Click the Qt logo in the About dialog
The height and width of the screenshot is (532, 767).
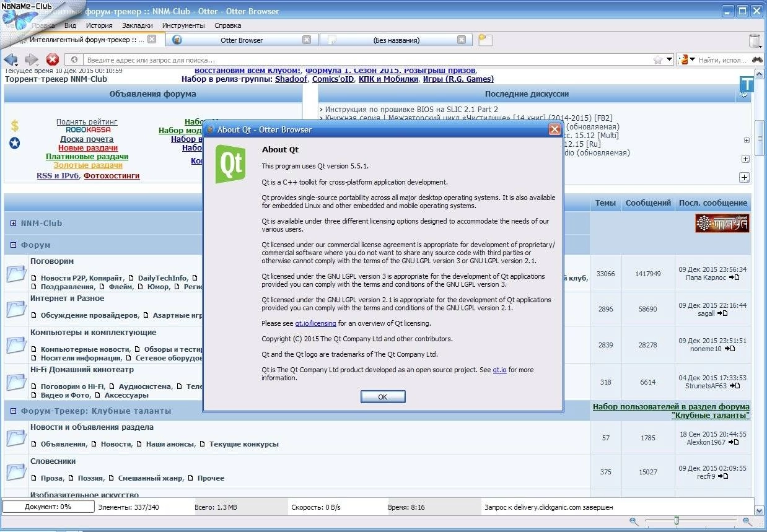click(x=230, y=165)
